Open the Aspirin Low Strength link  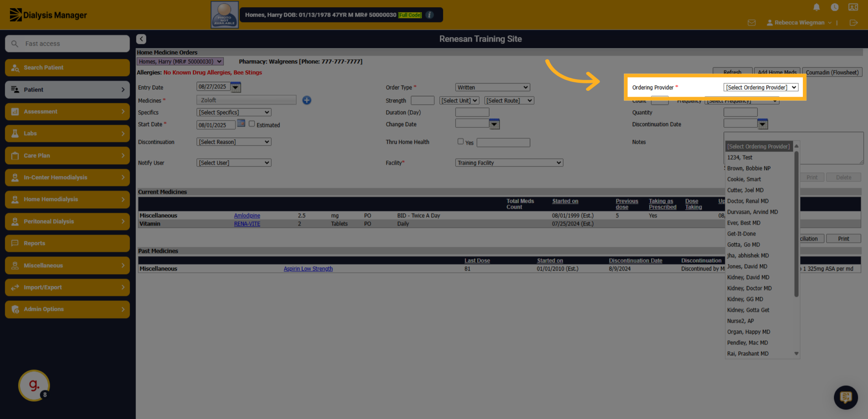[308, 269]
